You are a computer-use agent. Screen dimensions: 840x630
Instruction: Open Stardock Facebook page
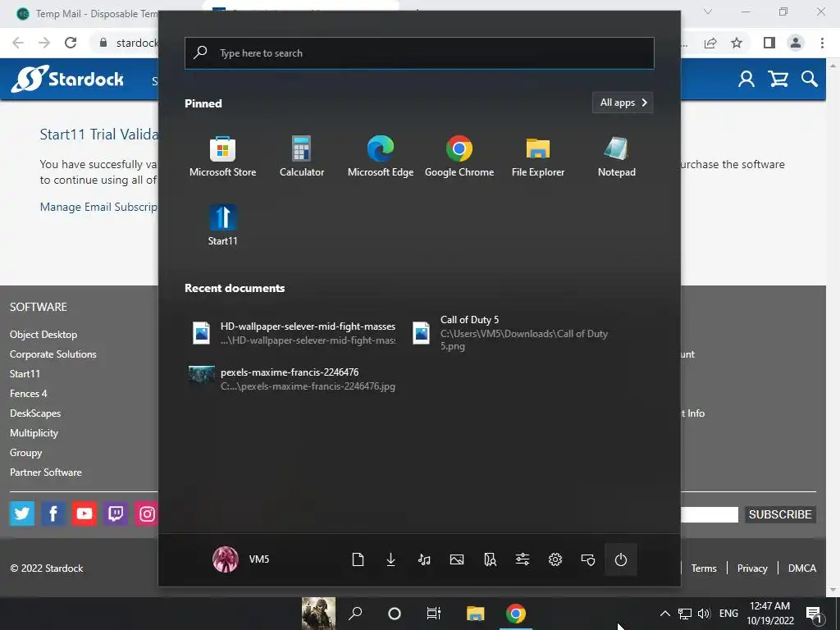pyautogui.click(x=53, y=514)
